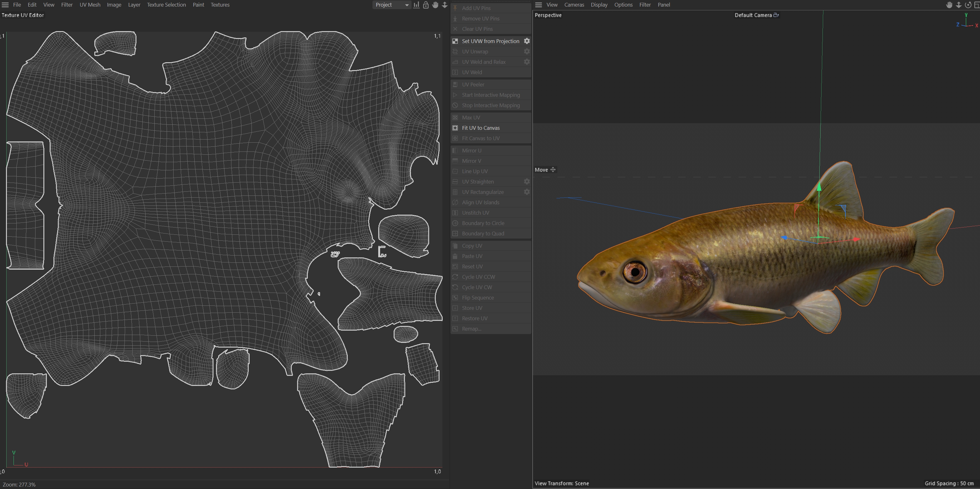Open Set UVW from Projection settings gear
Screen dimensions: 980x489
[x=527, y=41]
